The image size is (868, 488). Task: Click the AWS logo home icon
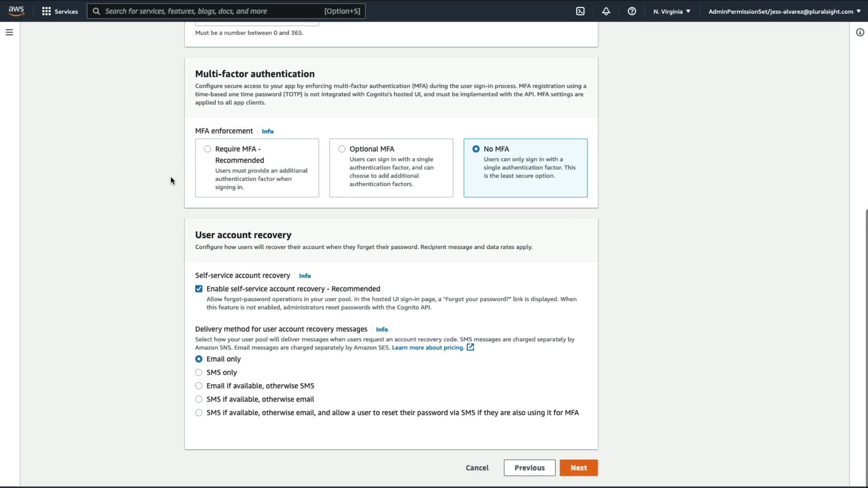[x=16, y=11]
